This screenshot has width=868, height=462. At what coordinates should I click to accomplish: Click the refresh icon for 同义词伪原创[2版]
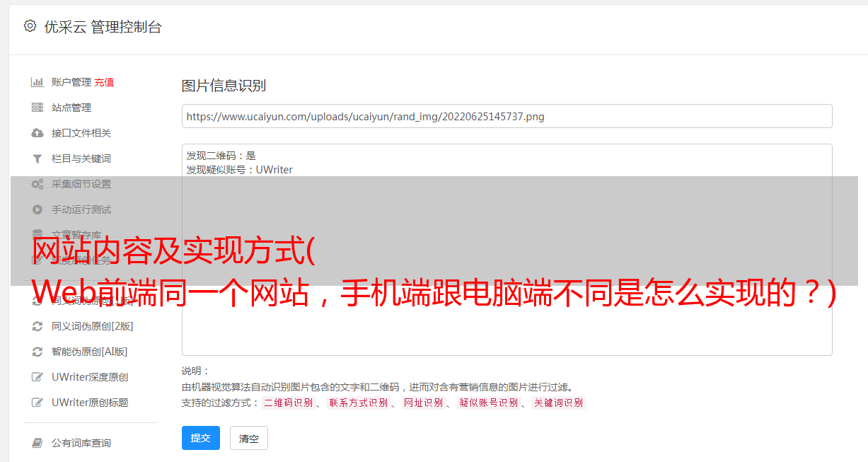[37, 326]
